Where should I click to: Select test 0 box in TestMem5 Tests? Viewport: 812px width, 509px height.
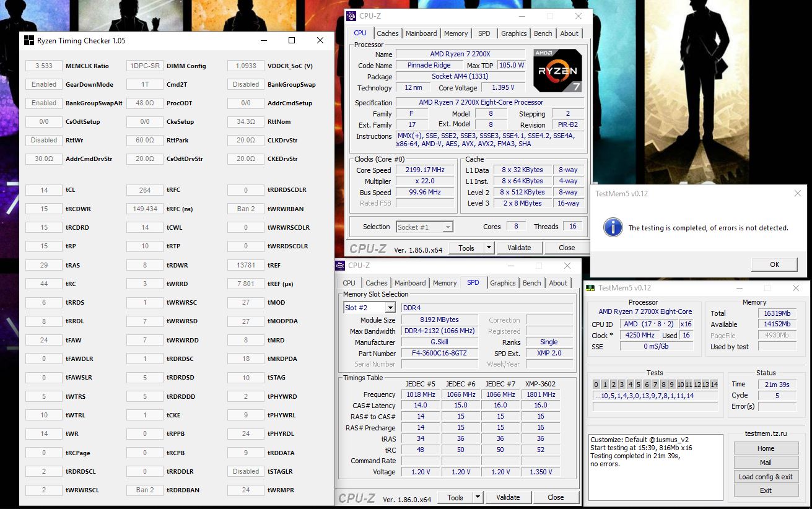coord(596,385)
